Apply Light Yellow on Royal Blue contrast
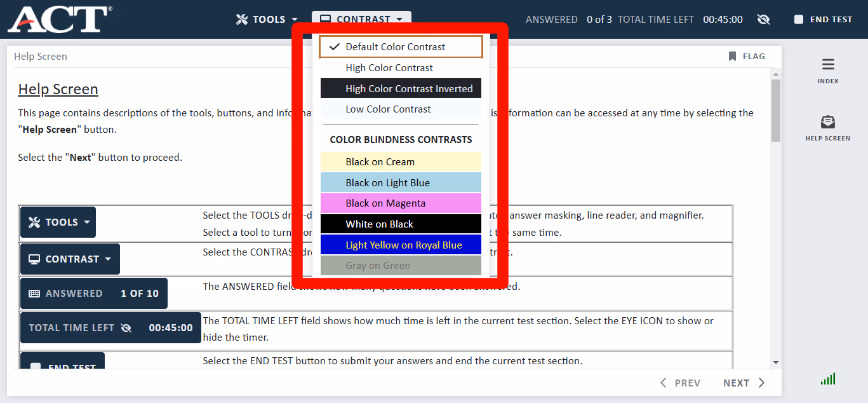Viewport: 868px width, 403px height. [x=401, y=245]
